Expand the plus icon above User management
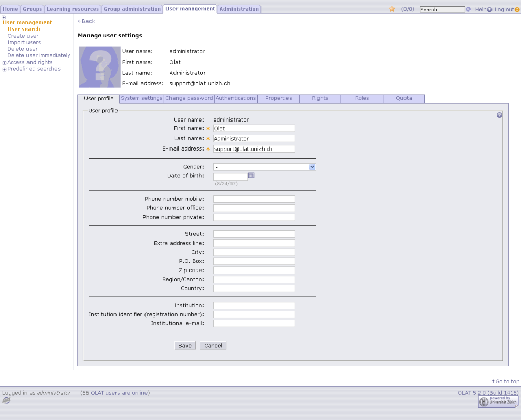521x420 pixels. pyautogui.click(x=4, y=18)
